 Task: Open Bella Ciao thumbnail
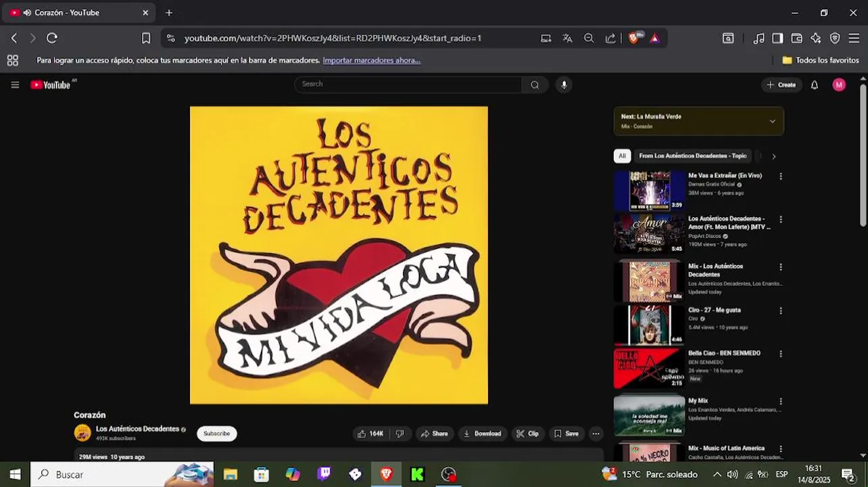[x=649, y=369]
